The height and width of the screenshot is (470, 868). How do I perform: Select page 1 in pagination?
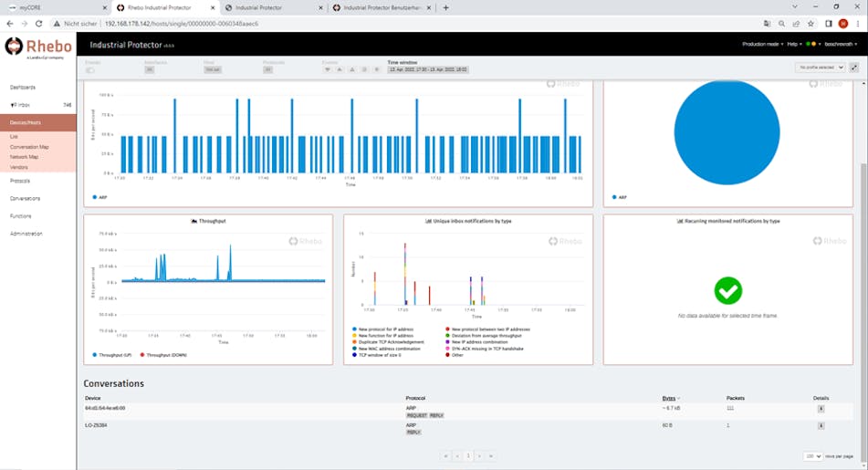468,456
